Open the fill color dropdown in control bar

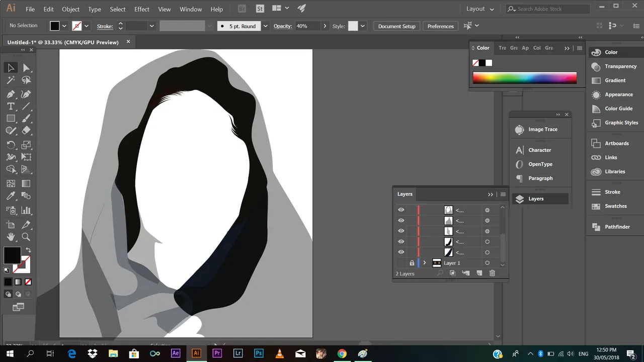[64, 26]
